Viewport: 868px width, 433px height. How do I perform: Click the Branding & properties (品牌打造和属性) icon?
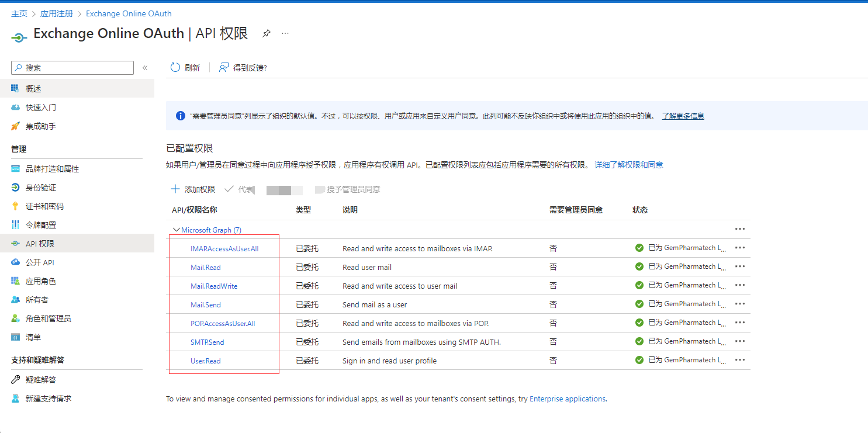[x=16, y=169]
